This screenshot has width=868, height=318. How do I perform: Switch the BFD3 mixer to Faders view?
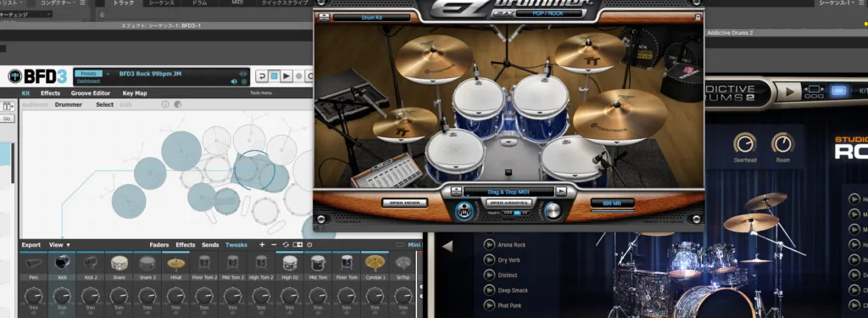tap(159, 245)
